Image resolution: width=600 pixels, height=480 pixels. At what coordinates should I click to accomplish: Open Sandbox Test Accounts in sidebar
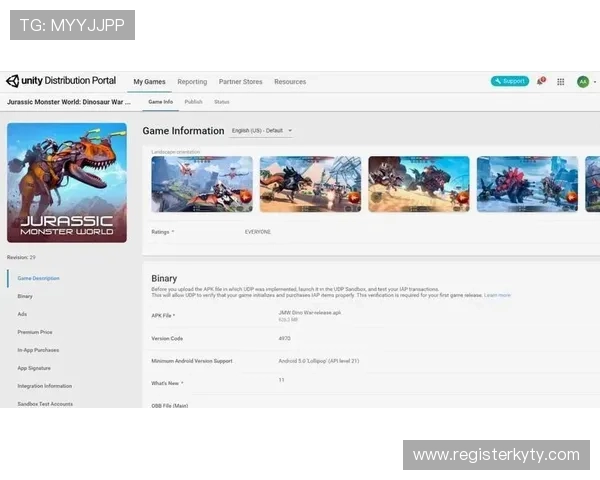tap(45, 404)
